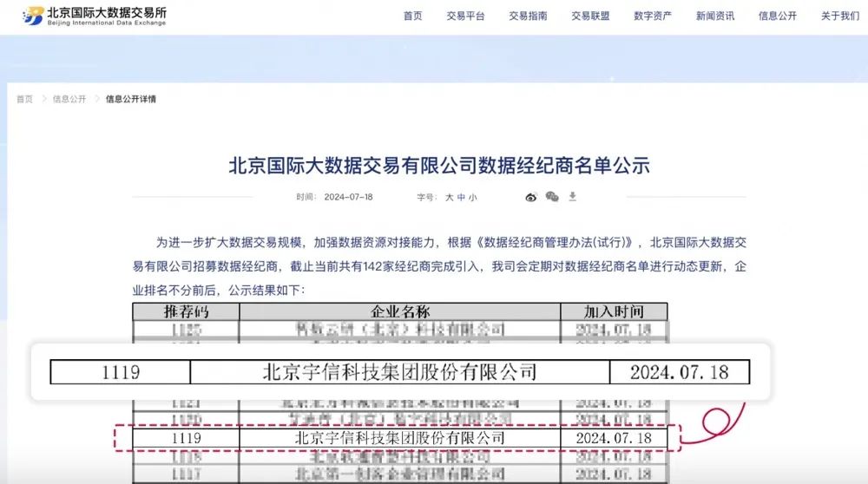The height and width of the screenshot is (484, 868).
Task: Open the 数字资产 navigation menu item
Action: click(653, 16)
